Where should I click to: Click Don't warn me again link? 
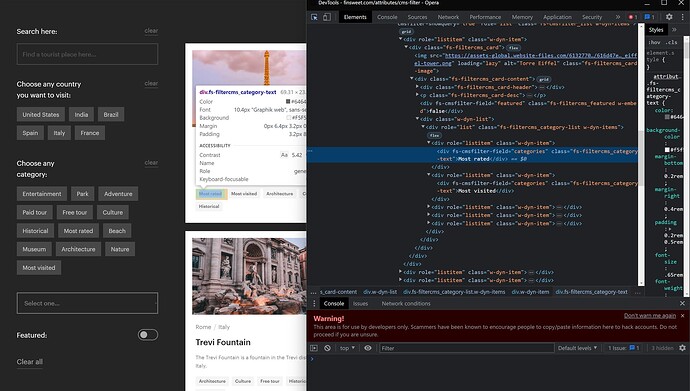click(650, 316)
